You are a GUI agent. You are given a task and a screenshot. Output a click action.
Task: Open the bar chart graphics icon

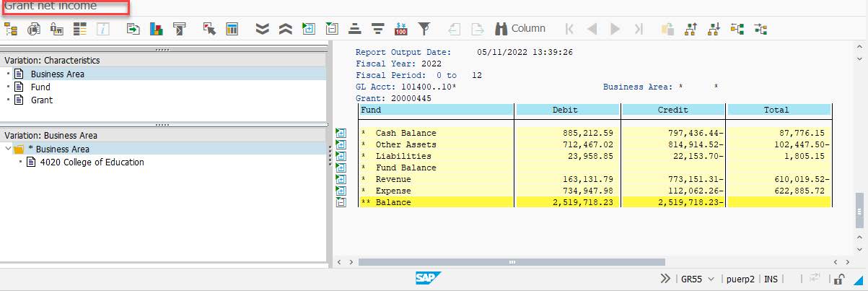coord(157,29)
